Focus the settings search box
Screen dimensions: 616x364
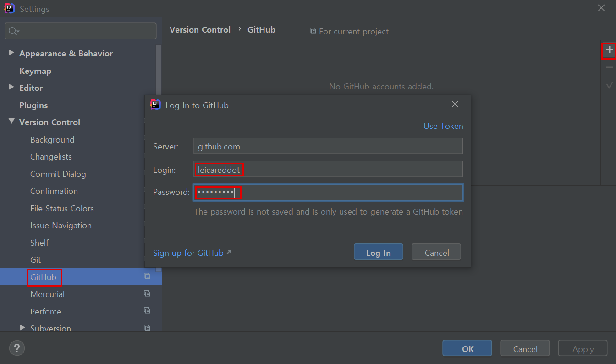coord(81,31)
